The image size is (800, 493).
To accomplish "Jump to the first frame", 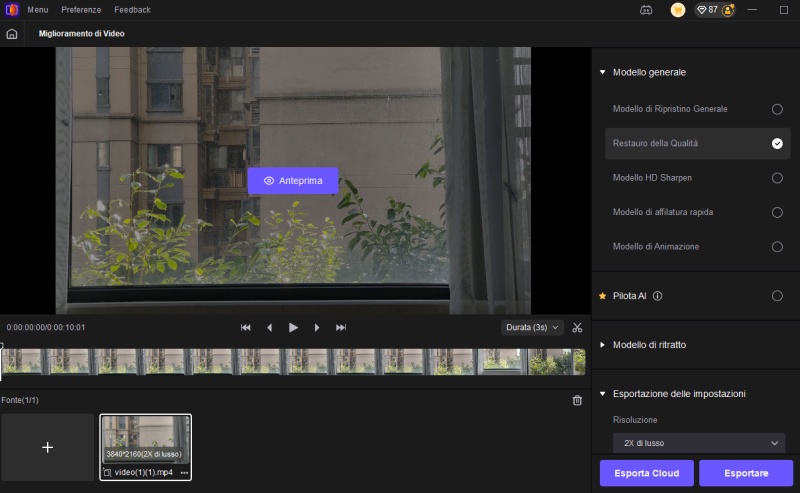I will [245, 328].
